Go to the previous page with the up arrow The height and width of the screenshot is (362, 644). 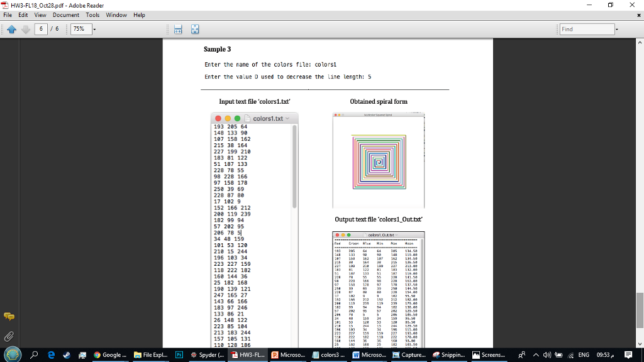coord(11,28)
